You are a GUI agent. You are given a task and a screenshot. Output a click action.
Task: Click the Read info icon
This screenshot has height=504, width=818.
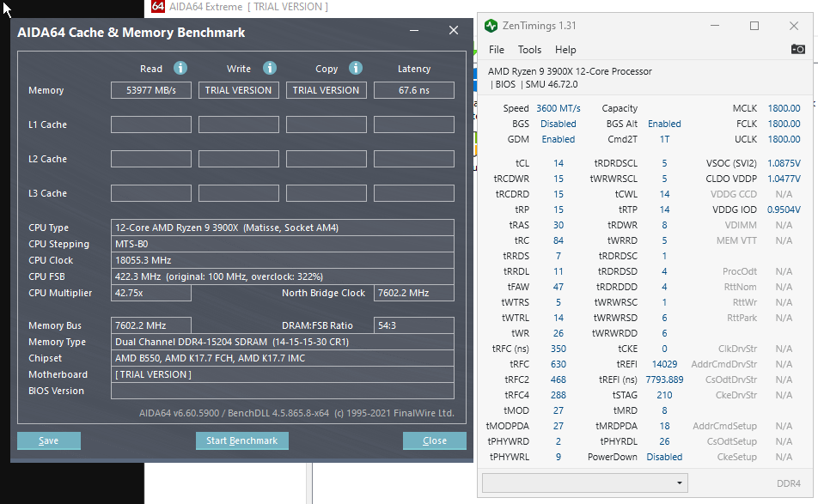[180, 69]
